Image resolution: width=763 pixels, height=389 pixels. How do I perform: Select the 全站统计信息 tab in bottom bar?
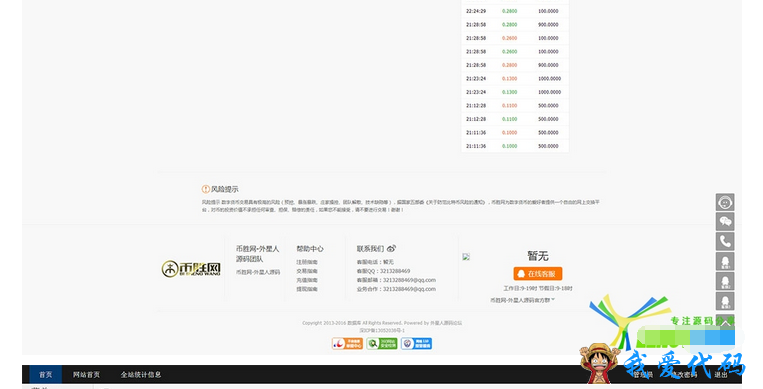(x=141, y=374)
